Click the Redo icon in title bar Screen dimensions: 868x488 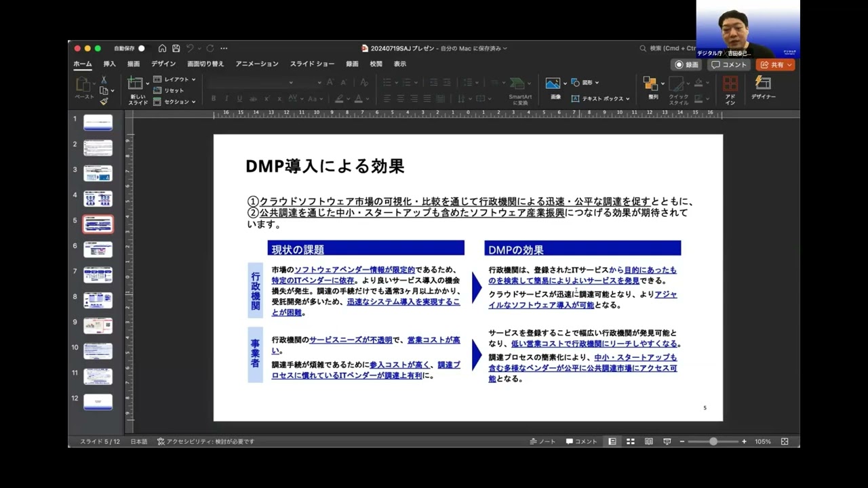pos(210,48)
